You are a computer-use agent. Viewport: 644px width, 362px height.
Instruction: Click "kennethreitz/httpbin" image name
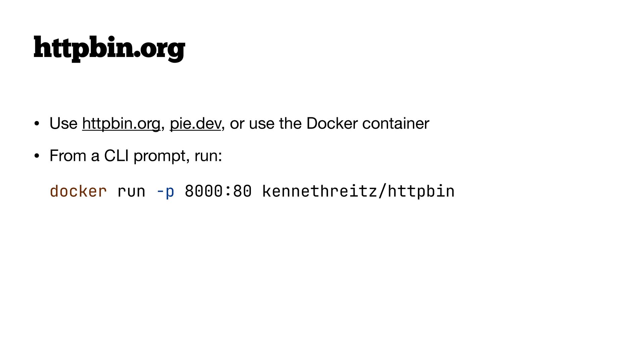point(358,191)
